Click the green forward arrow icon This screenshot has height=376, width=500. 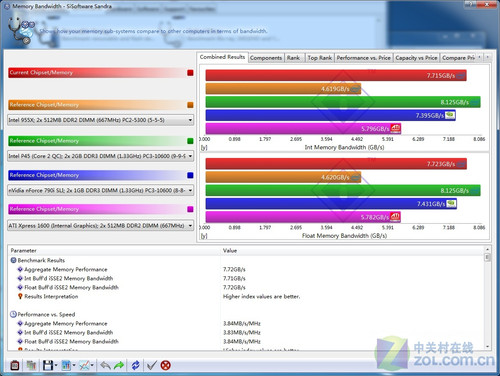pyautogui.click(x=119, y=365)
